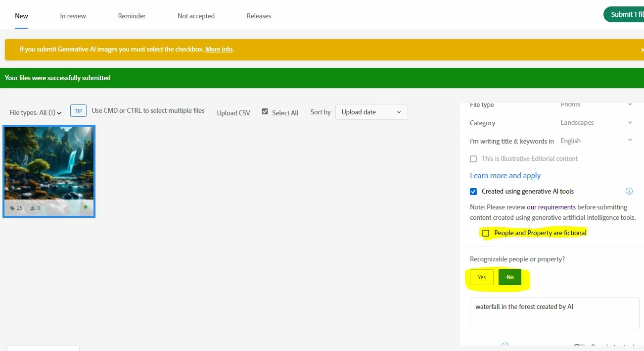This screenshot has width=644, height=351.
Task: Toggle the Select All checkbox
Action: (265, 112)
